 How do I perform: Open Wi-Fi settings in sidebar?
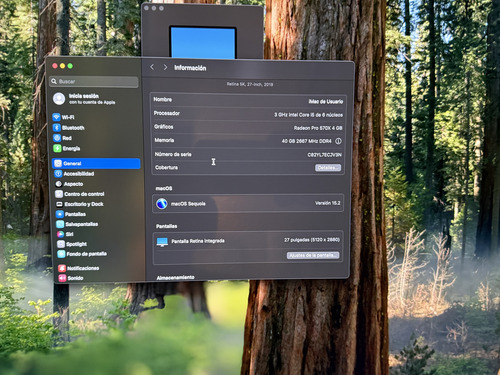click(x=64, y=117)
